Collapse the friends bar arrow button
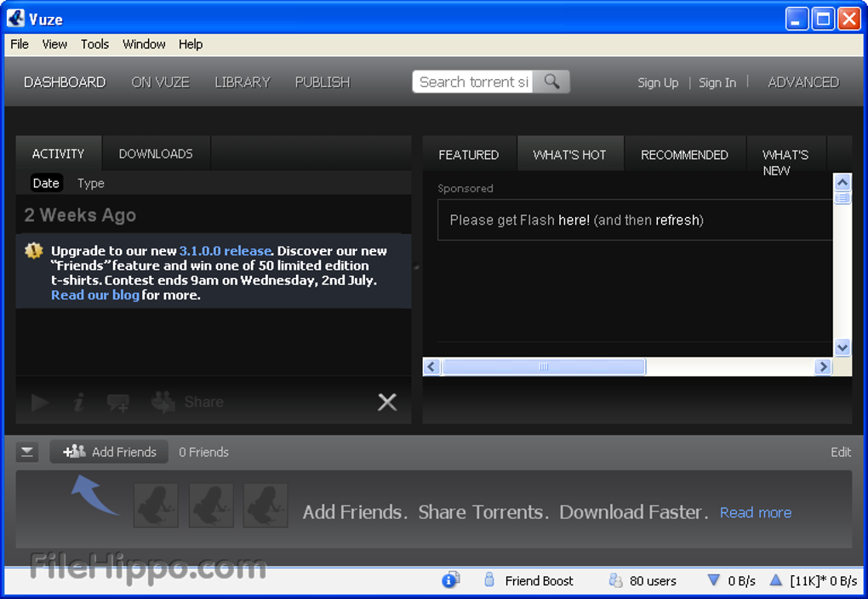Image resolution: width=868 pixels, height=599 pixels. pyautogui.click(x=26, y=453)
